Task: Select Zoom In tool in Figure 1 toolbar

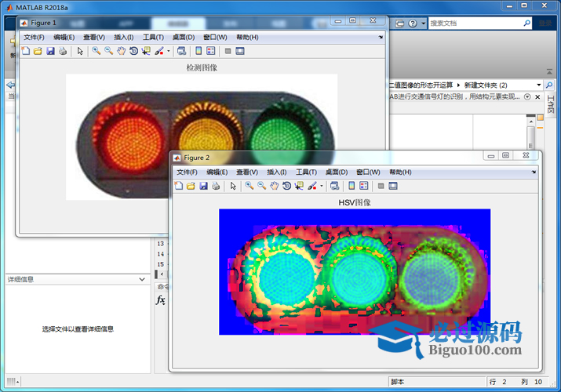Action: [x=97, y=51]
